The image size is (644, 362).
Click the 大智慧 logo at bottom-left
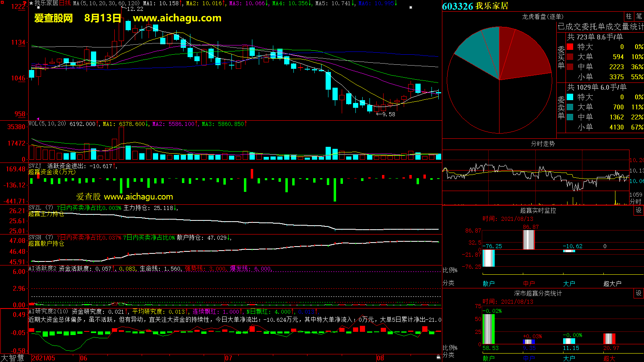[12, 358]
